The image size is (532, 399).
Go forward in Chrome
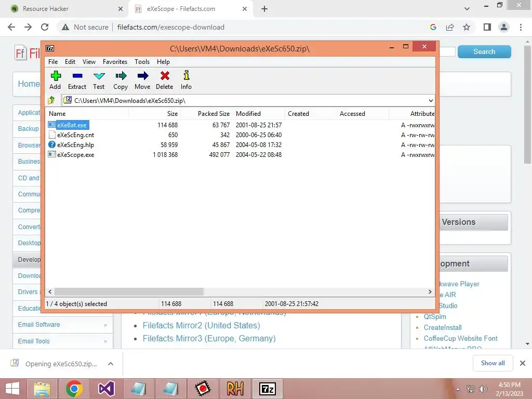[x=28, y=27]
